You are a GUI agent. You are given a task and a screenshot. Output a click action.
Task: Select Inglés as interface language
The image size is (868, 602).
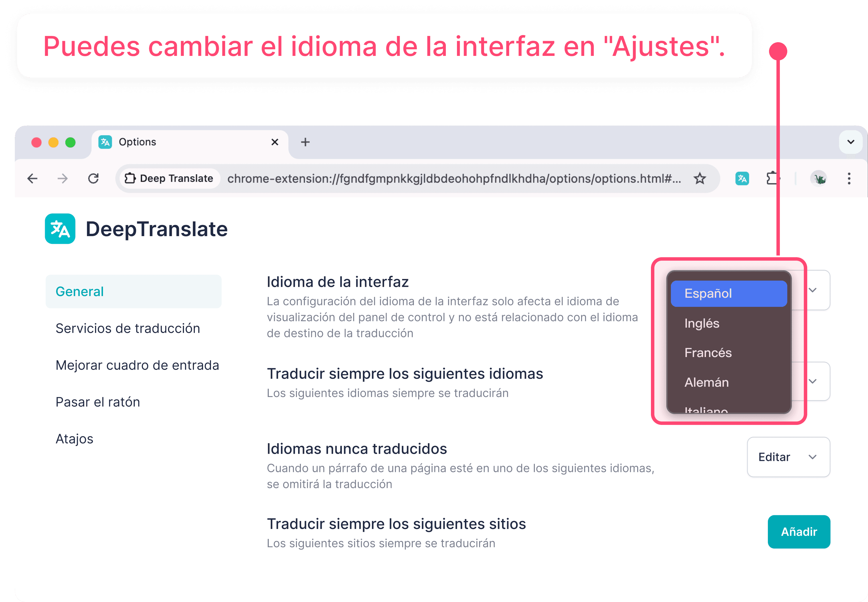[729, 323]
